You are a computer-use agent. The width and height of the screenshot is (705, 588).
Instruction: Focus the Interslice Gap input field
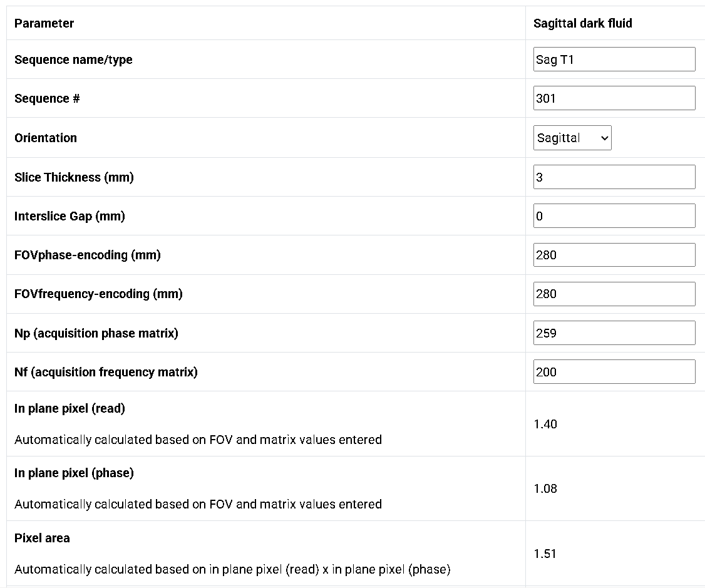tap(614, 216)
